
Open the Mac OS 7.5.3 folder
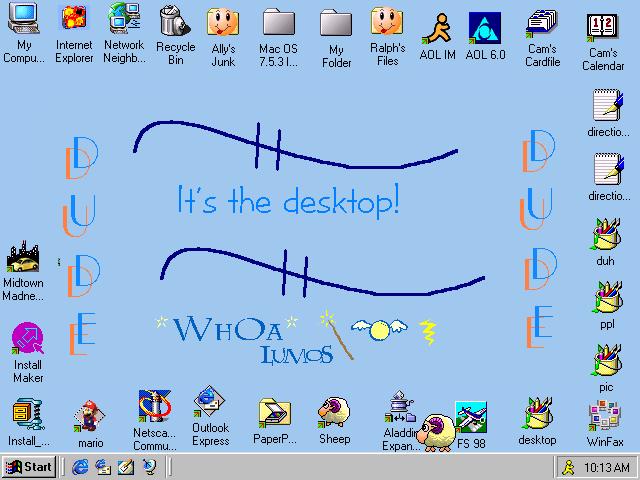pyautogui.click(x=279, y=22)
